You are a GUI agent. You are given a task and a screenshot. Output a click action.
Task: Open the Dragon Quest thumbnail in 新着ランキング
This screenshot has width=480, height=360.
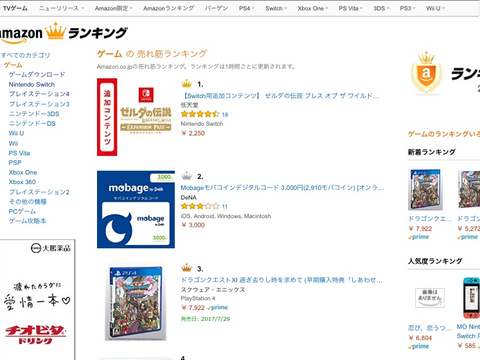tap(425, 189)
